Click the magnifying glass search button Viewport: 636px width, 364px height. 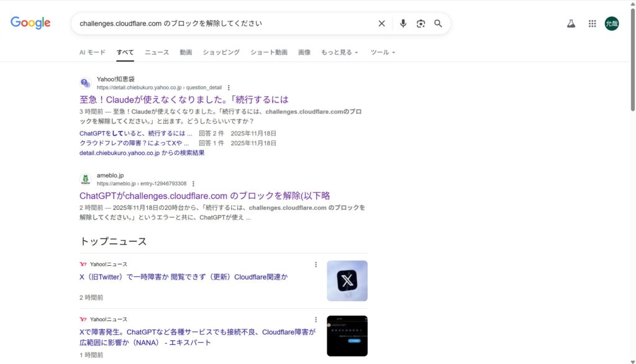[x=438, y=24]
